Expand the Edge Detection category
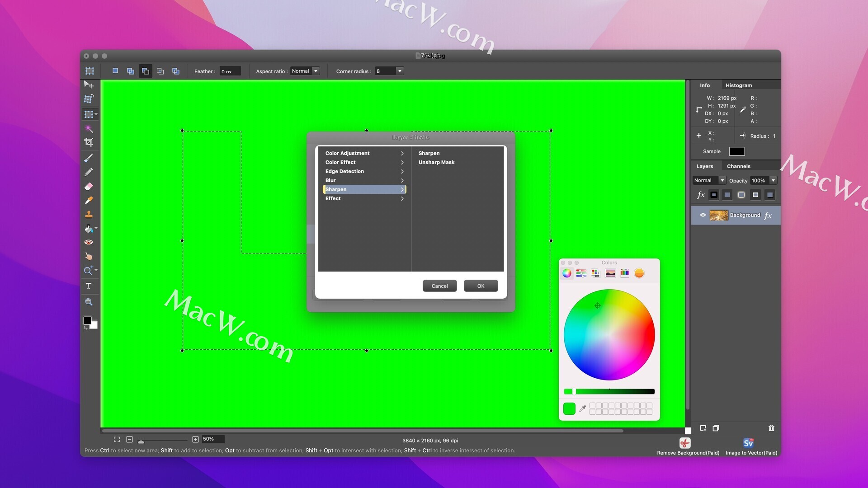The height and width of the screenshot is (488, 868). pos(364,171)
